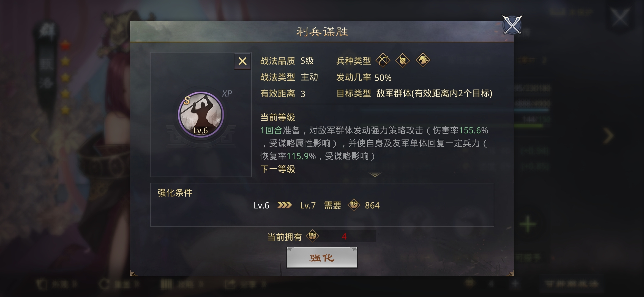Image resolution: width=644 pixels, height=297 pixels.
Task: Click the 利兵谋胜 title header
Action: click(322, 32)
